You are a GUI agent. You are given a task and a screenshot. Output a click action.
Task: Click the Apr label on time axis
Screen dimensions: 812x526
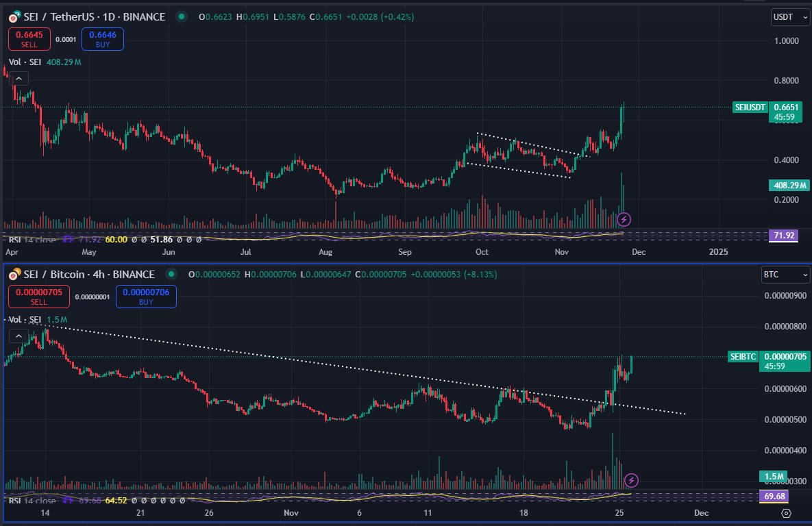(12, 252)
